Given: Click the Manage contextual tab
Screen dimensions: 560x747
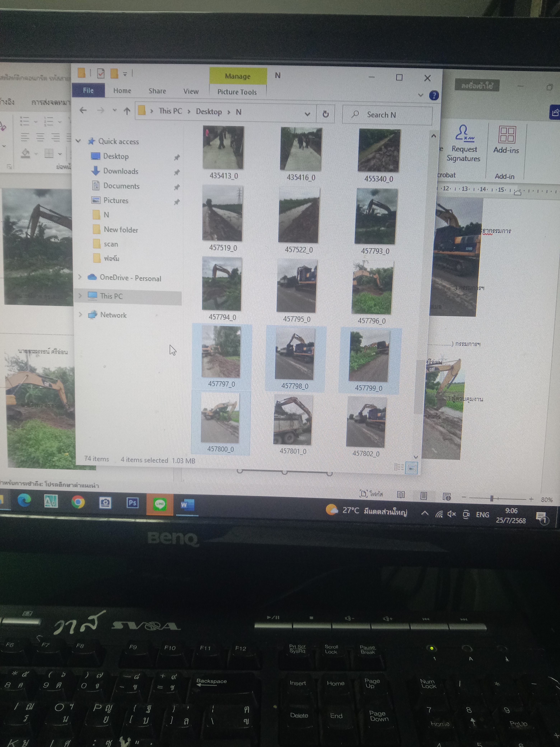Looking at the screenshot, I should 238,76.
